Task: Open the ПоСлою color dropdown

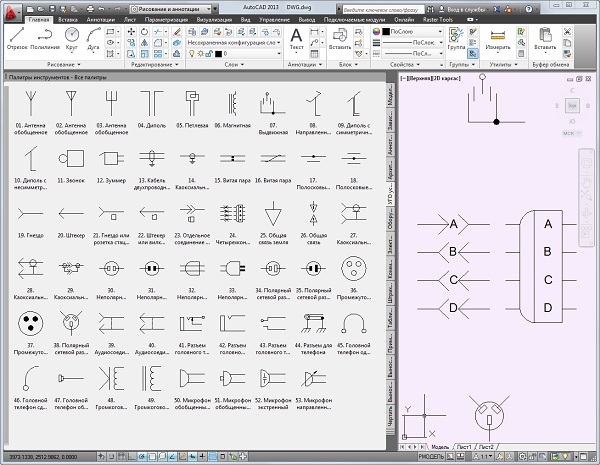Action: pyautogui.click(x=412, y=31)
